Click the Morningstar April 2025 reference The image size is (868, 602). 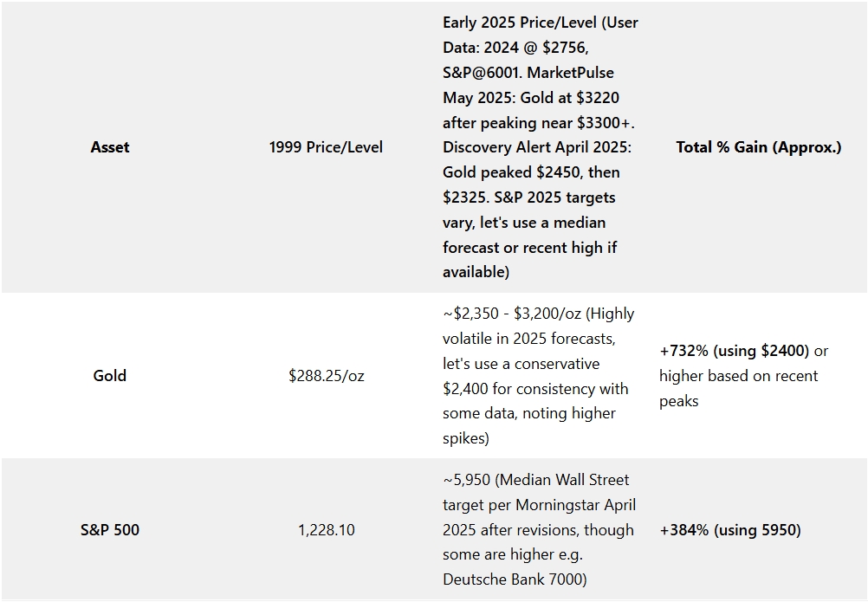[572, 505]
